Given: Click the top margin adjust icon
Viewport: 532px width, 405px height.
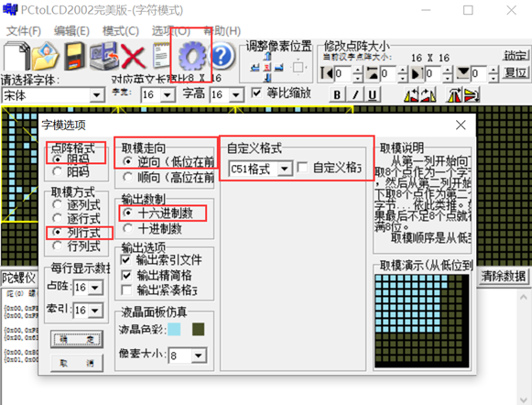Looking at the screenshot, I should 373,73.
